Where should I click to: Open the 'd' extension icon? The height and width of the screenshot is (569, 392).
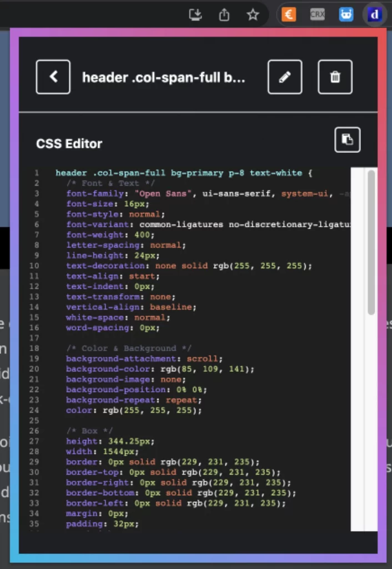pos(375,14)
